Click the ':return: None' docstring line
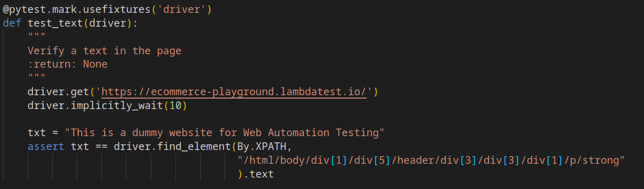 click(x=68, y=64)
